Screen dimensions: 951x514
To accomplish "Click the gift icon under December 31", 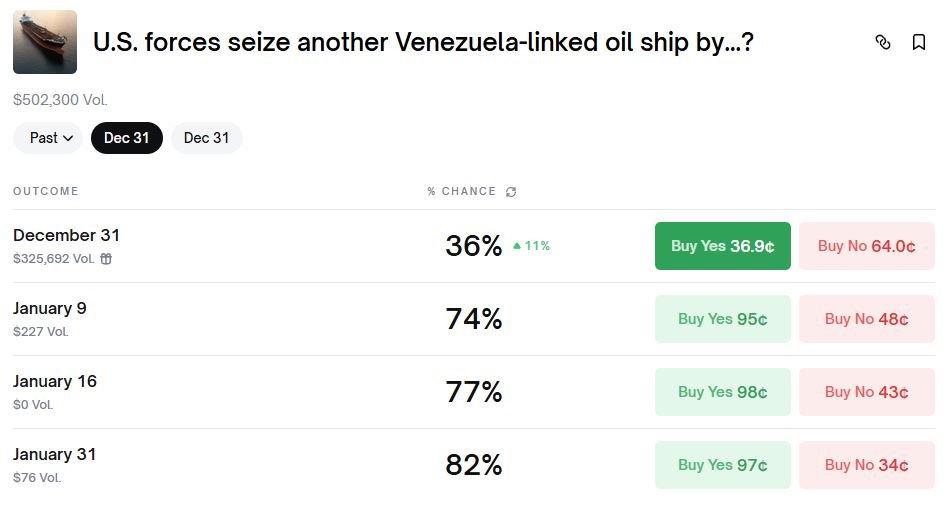I will click(x=106, y=259).
